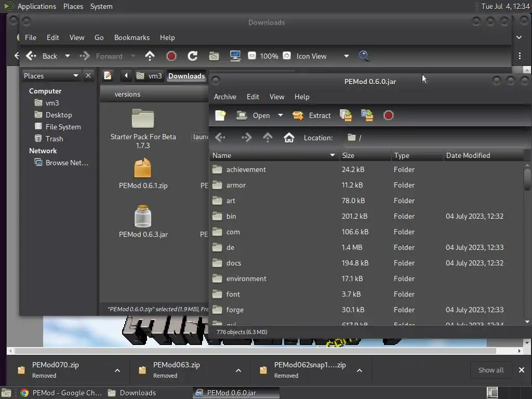This screenshot has width=532, height=399.
Task: Open the Places sidebar dropdown
Action: click(x=51, y=76)
